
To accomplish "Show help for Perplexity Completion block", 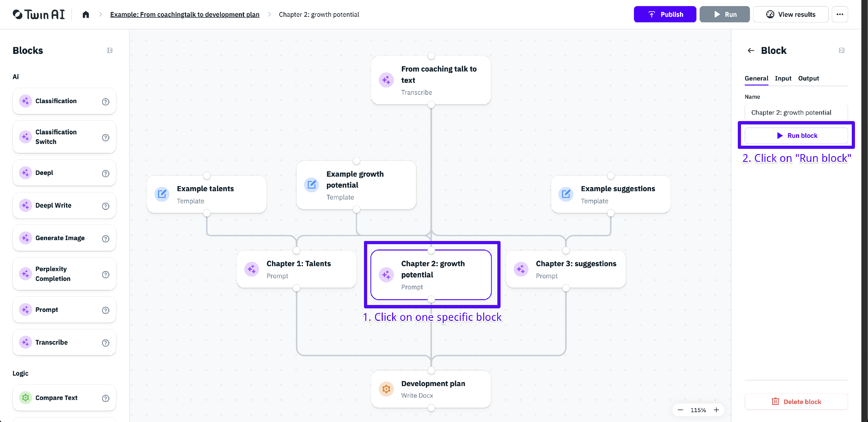I will [x=106, y=275].
